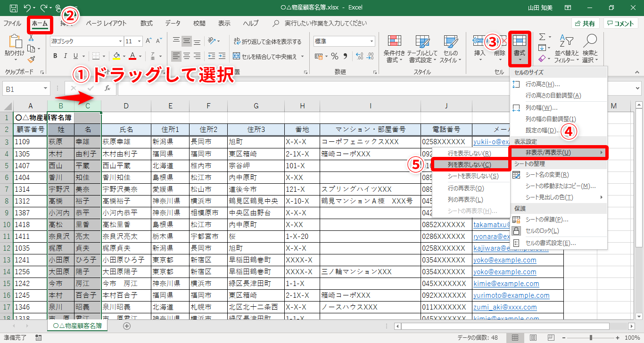Toggle Wrap Text (折り返して全体を表示する)

pyautogui.click(x=267, y=41)
